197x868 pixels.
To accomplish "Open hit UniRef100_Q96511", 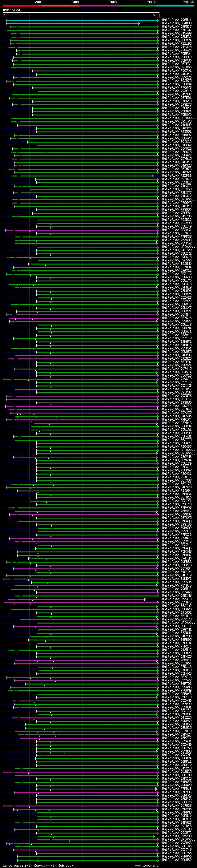I will coord(177,20).
